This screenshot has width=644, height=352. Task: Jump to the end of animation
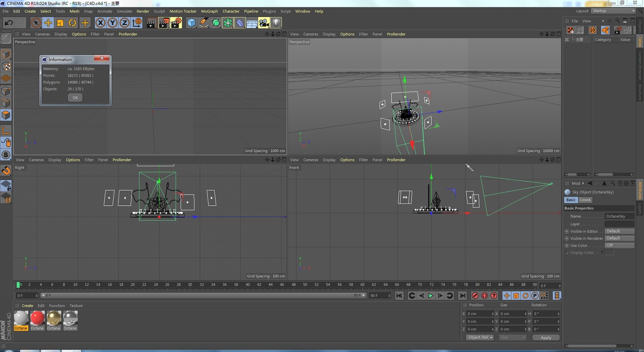coord(462,296)
